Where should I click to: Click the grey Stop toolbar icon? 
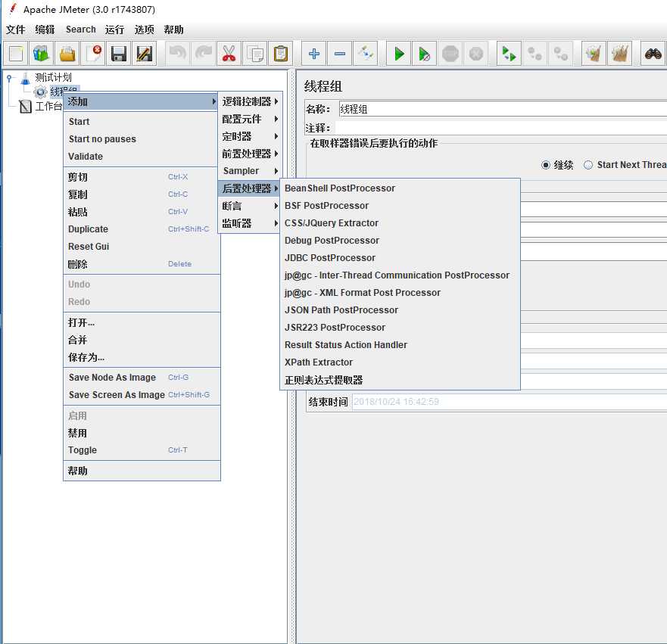450,54
